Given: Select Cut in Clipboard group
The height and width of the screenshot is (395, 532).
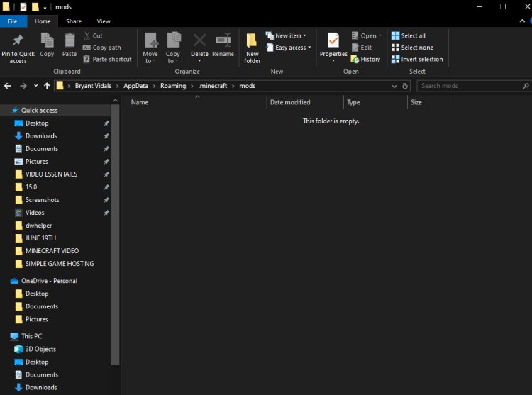Looking at the screenshot, I should 93,35.
